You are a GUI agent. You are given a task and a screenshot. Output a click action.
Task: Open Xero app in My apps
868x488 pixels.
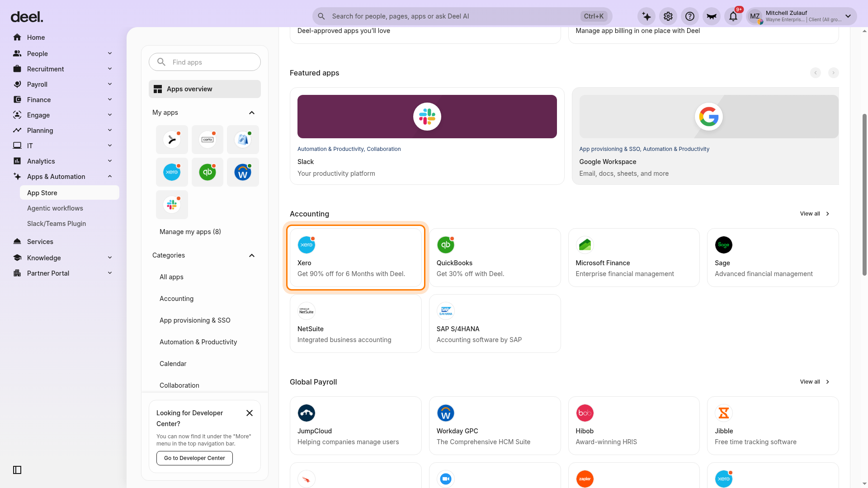point(172,172)
